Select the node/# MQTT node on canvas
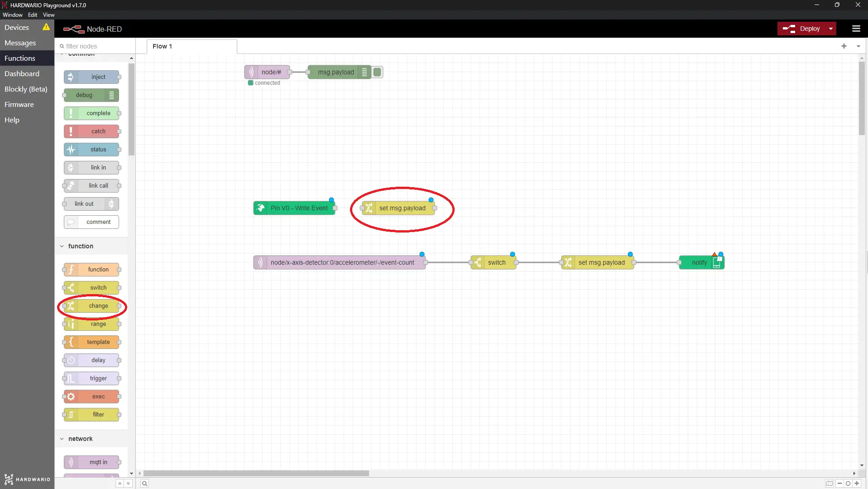The width and height of the screenshot is (868, 489). coord(267,72)
